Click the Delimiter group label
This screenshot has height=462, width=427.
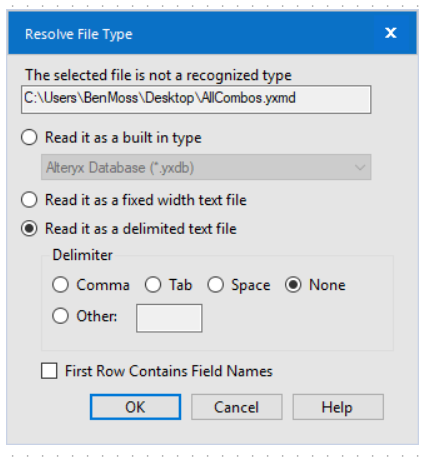(82, 255)
